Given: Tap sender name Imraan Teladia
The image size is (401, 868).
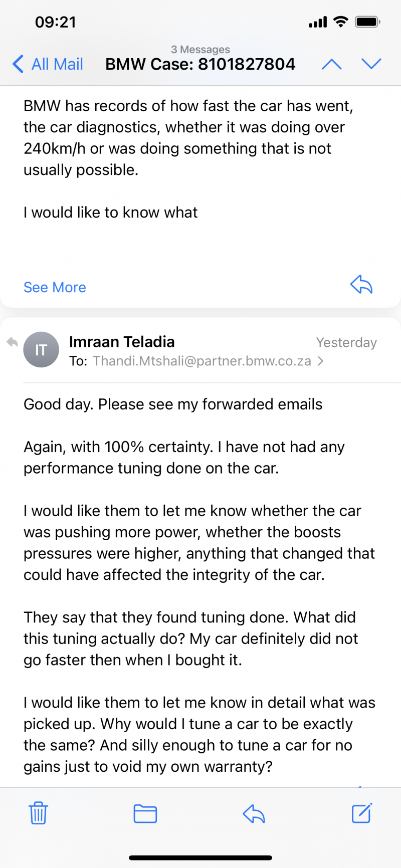Looking at the screenshot, I should tap(122, 342).
